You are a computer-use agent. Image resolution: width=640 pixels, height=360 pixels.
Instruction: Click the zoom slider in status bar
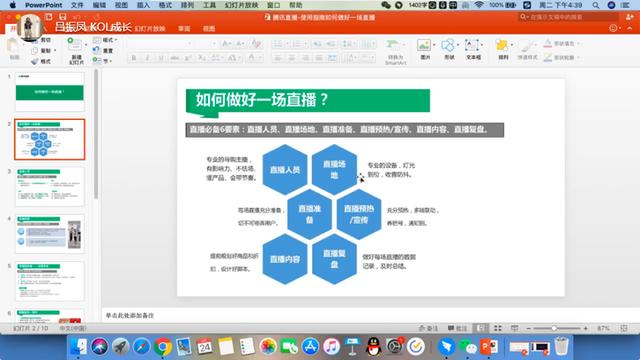(x=557, y=328)
